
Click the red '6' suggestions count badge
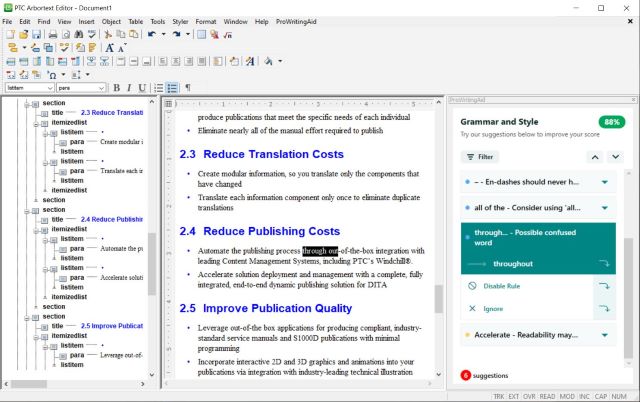coord(466,375)
